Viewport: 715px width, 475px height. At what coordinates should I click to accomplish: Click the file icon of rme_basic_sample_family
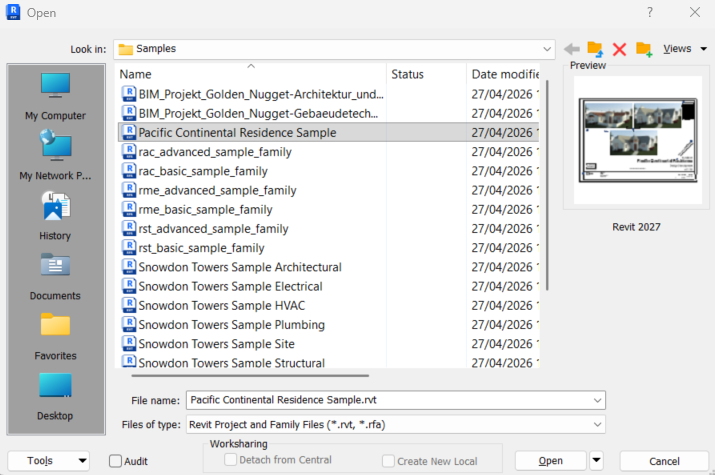point(130,209)
